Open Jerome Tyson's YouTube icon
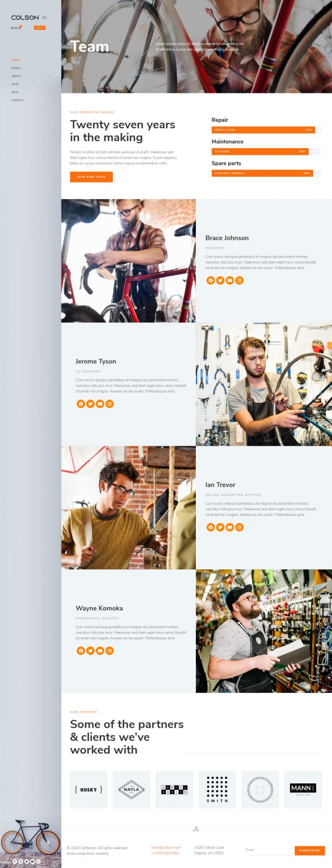 tap(100, 404)
